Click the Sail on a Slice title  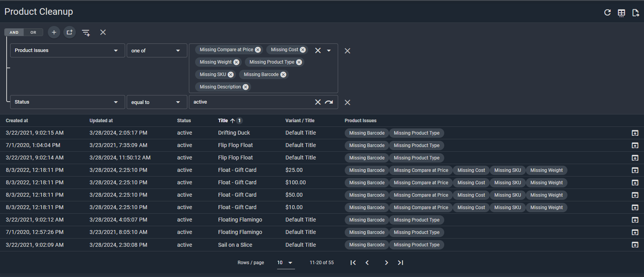pos(235,245)
